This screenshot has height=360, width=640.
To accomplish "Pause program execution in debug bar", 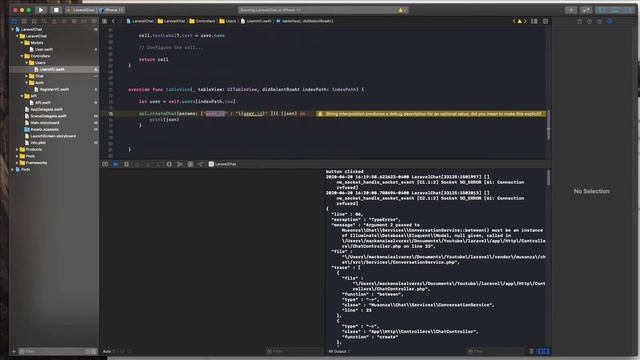I will [127, 164].
